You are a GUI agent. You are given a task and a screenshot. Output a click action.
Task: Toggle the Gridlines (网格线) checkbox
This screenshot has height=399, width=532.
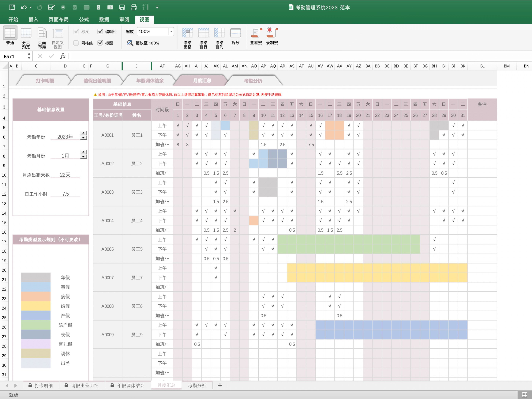76,43
